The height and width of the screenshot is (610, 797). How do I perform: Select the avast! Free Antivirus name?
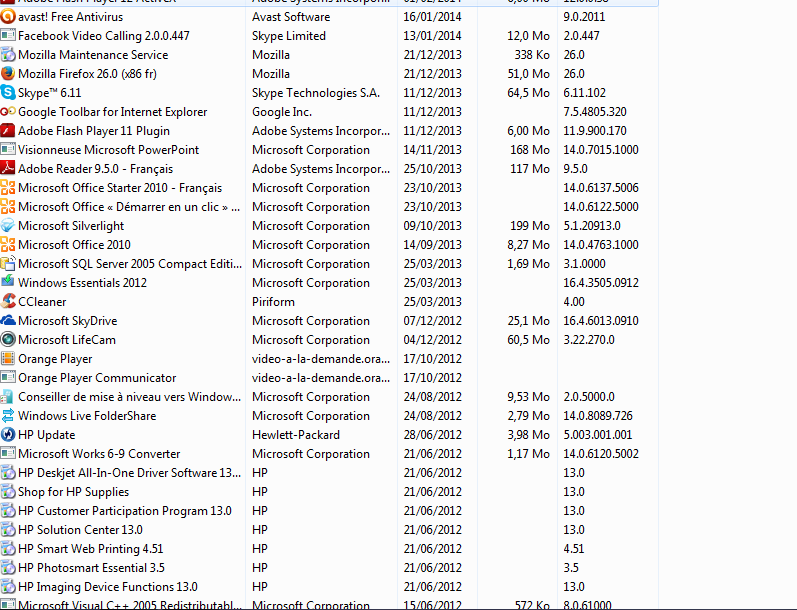coord(71,17)
